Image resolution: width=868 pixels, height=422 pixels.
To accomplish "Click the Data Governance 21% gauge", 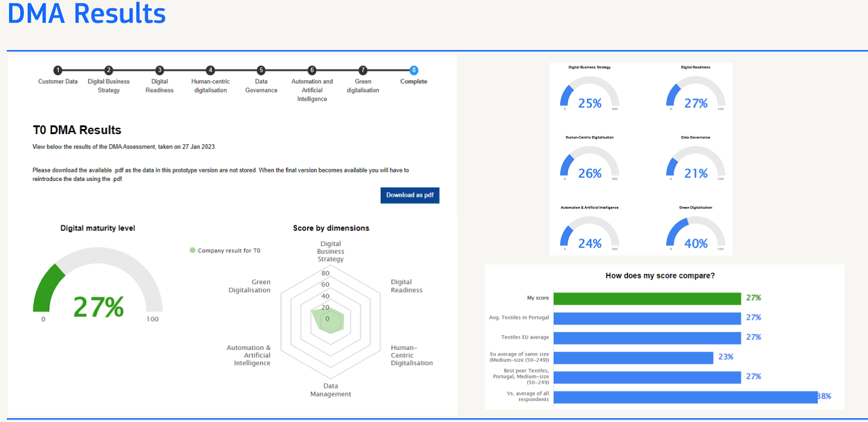I will tap(696, 164).
